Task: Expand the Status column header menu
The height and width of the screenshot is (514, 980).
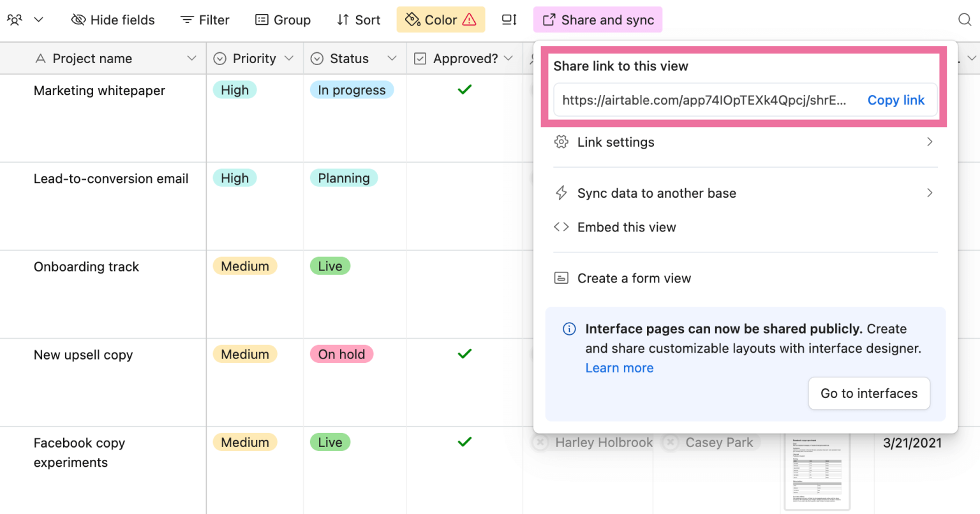Action: click(392, 58)
